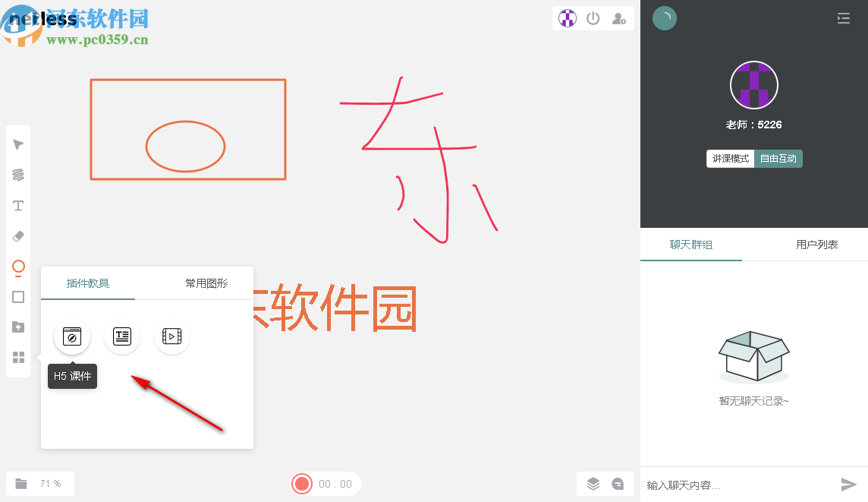The height and width of the screenshot is (502, 868).
Task: Switch to 讲课模式 mode
Action: click(x=731, y=158)
